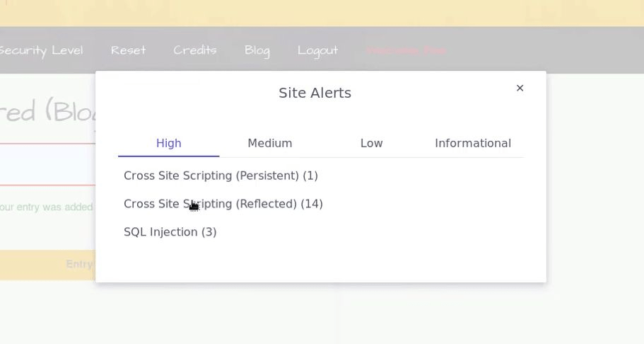Screen dimensions: 644x344
Task: Click the pink link after Logout
Action: click(x=406, y=50)
